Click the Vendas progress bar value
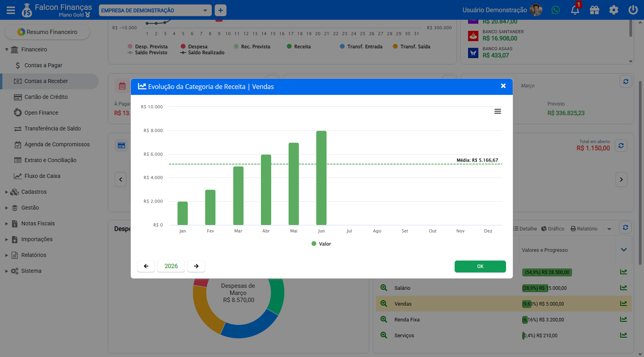This screenshot has height=357, width=644. tap(543, 304)
